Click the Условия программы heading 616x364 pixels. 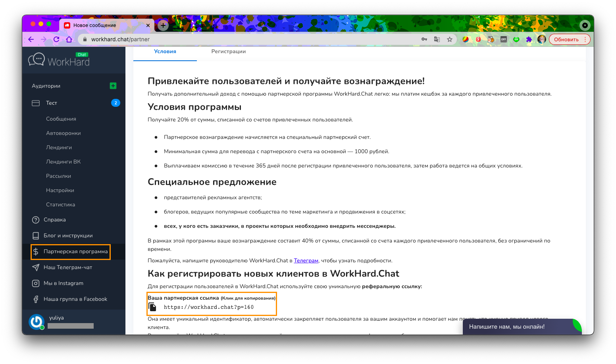(194, 107)
